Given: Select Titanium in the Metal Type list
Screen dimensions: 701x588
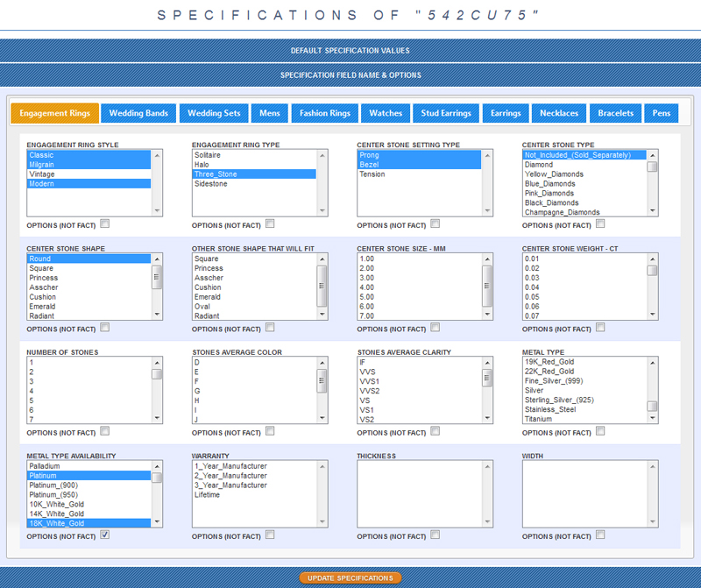Looking at the screenshot, I should [x=540, y=419].
